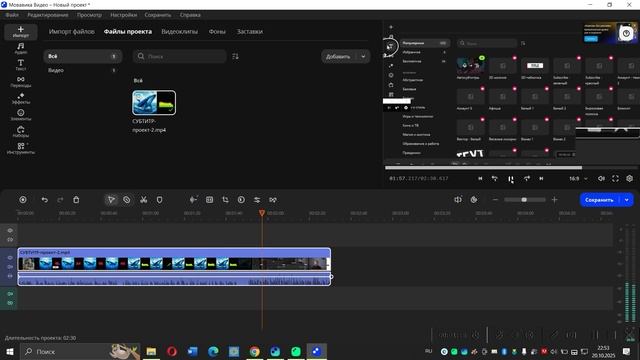Click the Добавить button
The height and width of the screenshot is (360, 640).
[338, 56]
